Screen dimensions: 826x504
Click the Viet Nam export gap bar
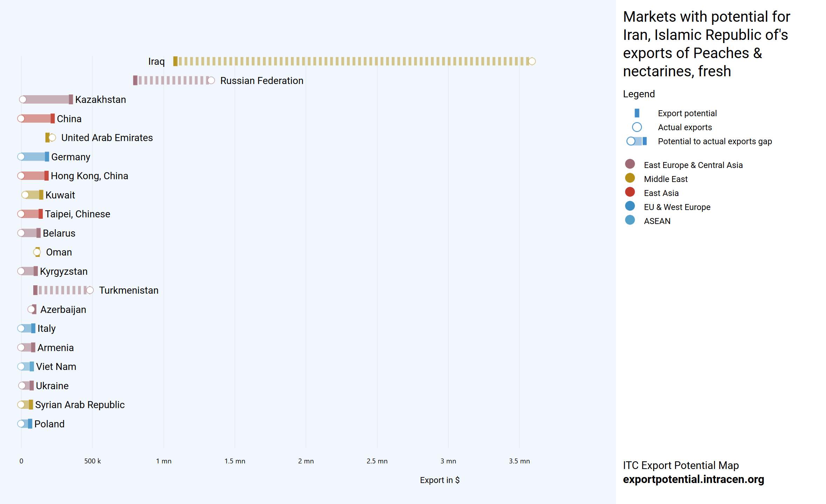tap(27, 366)
